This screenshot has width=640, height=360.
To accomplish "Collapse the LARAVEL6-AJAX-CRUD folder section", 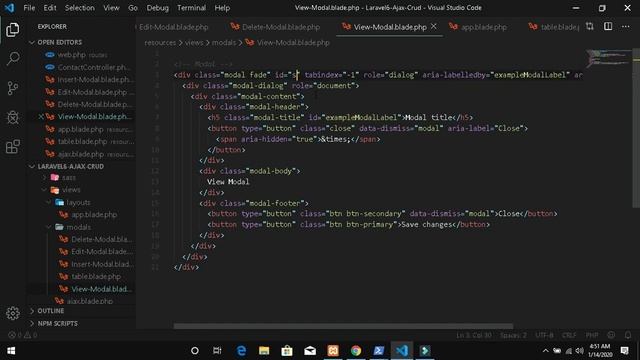I will coord(70,167).
